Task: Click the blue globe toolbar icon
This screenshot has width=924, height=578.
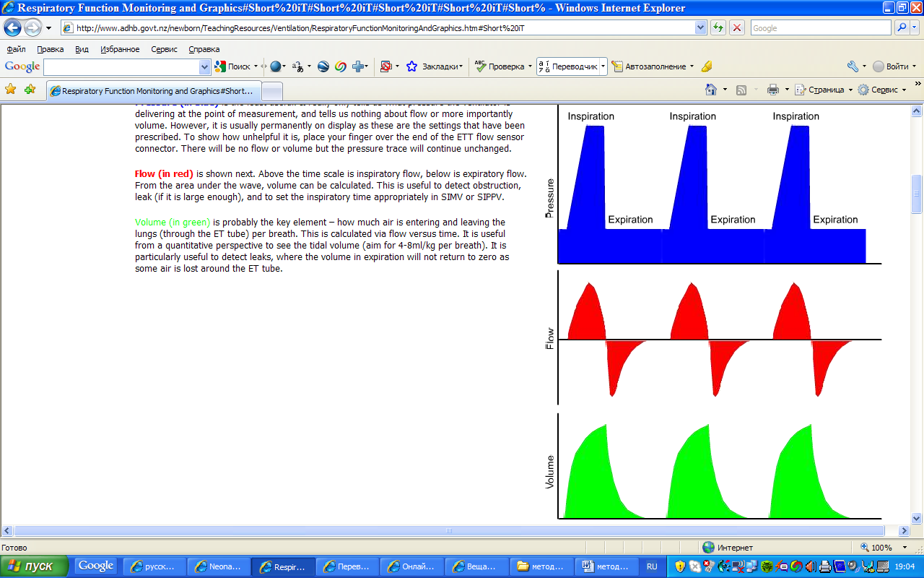Action: coord(276,66)
